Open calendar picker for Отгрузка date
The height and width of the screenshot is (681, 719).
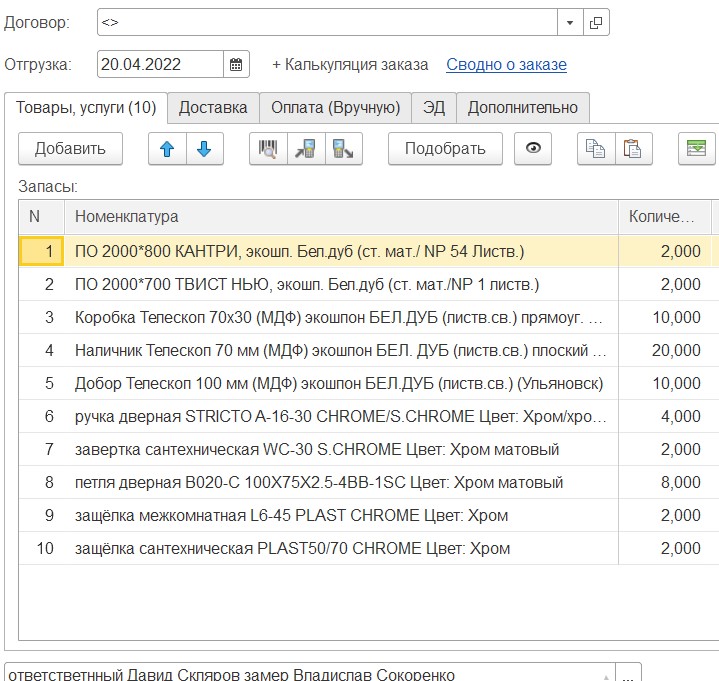tap(236, 65)
